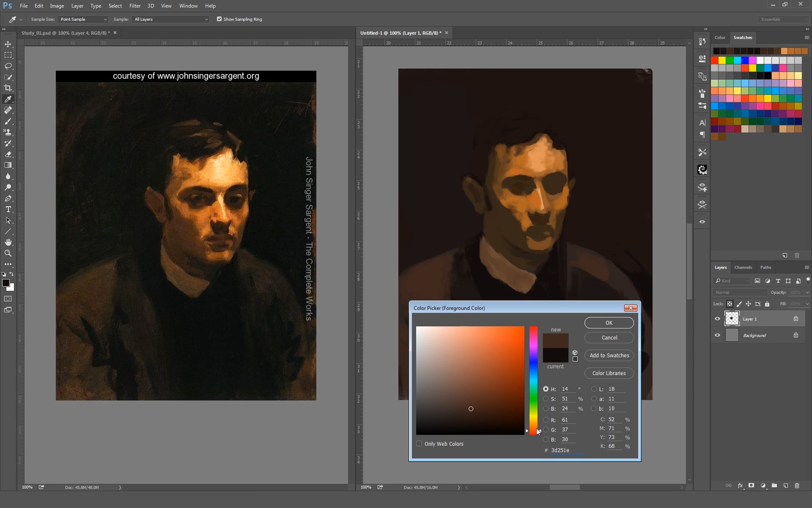Switch to the Channels tab
This screenshot has width=812, height=508.
pos(743,268)
